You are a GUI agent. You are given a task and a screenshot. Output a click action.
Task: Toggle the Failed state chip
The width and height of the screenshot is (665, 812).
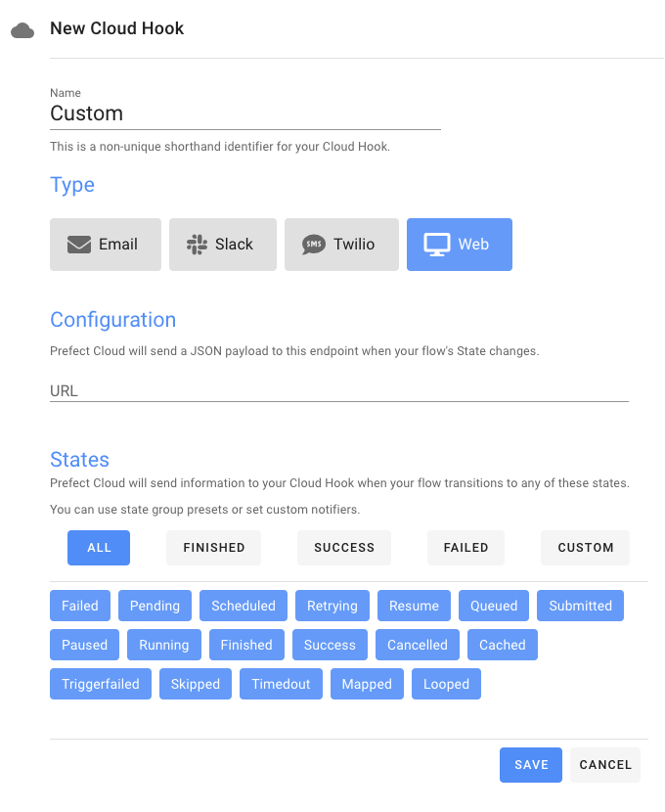point(80,606)
